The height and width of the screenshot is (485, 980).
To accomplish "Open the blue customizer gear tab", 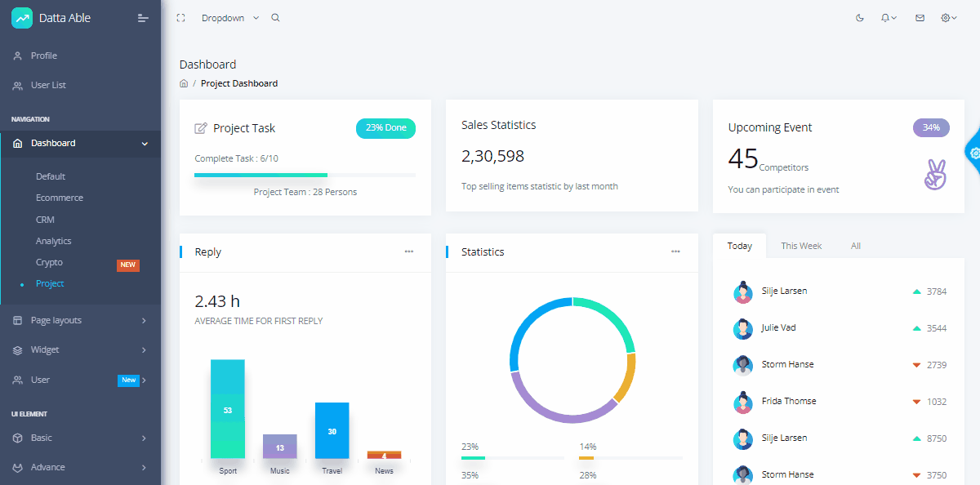I will 973,152.
